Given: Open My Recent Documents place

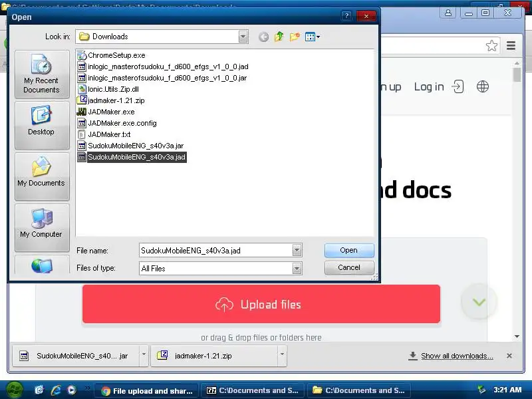Looking at the screenshot, I should pos(42,74).
